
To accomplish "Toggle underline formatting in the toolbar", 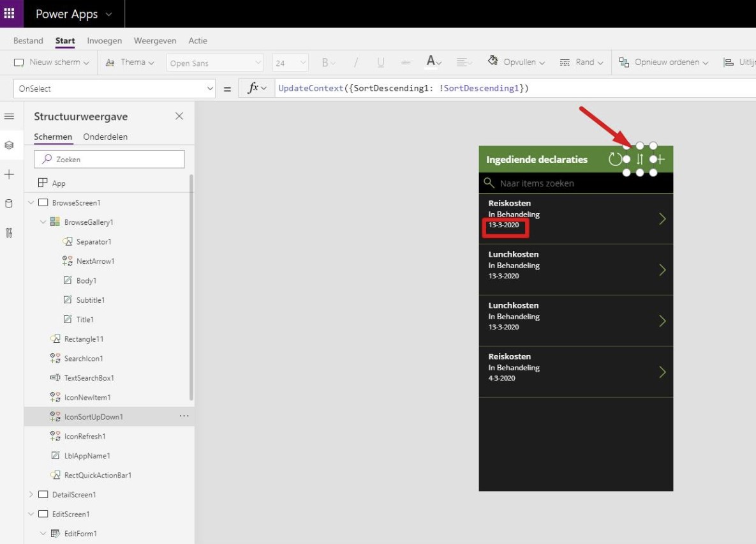I will click(x=380, y=61).
